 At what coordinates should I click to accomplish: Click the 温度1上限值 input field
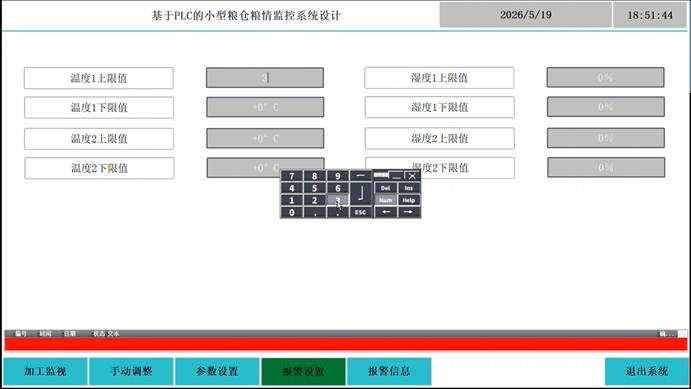[x=265, y=78]
